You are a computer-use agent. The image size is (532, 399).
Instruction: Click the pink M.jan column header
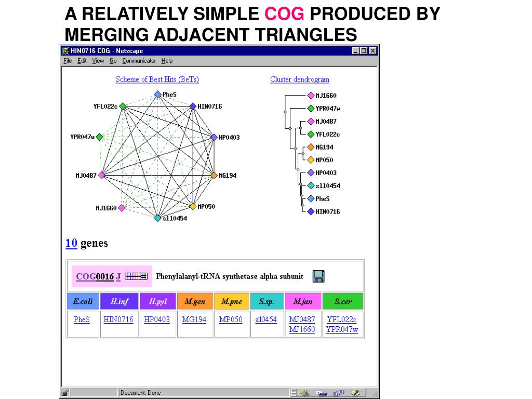point(303,301)
